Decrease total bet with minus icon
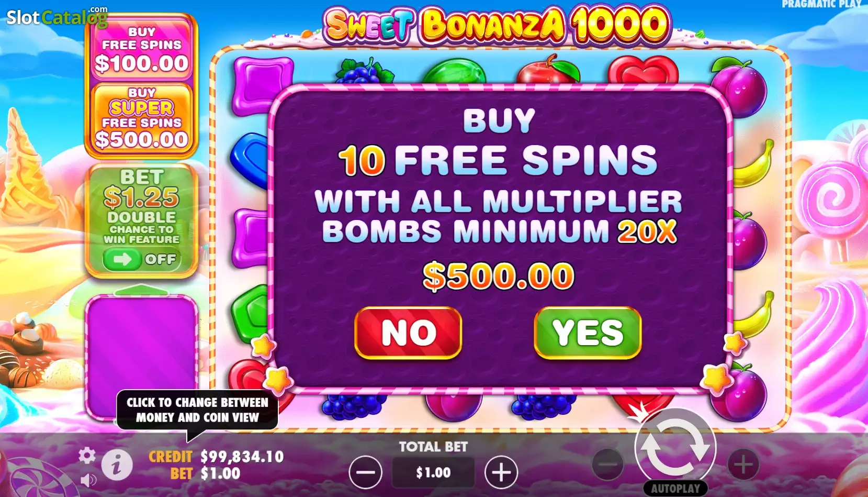Image resolution: width=868 pixels, height=497 pixels. [365, 472]
